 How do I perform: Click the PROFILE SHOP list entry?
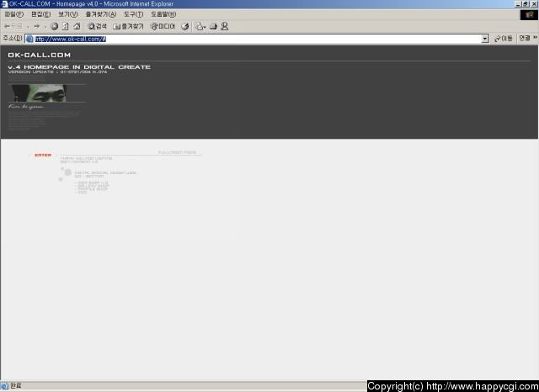click(93, 189)
